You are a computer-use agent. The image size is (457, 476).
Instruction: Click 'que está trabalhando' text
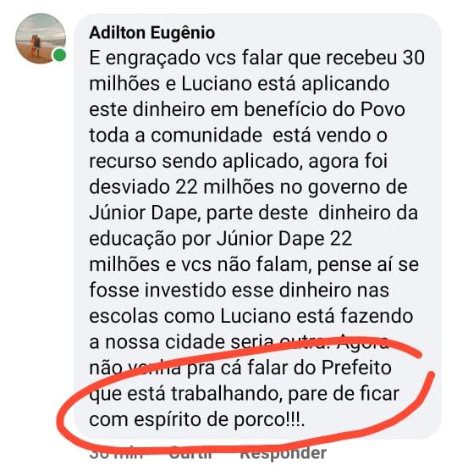(x=184, y=394)
